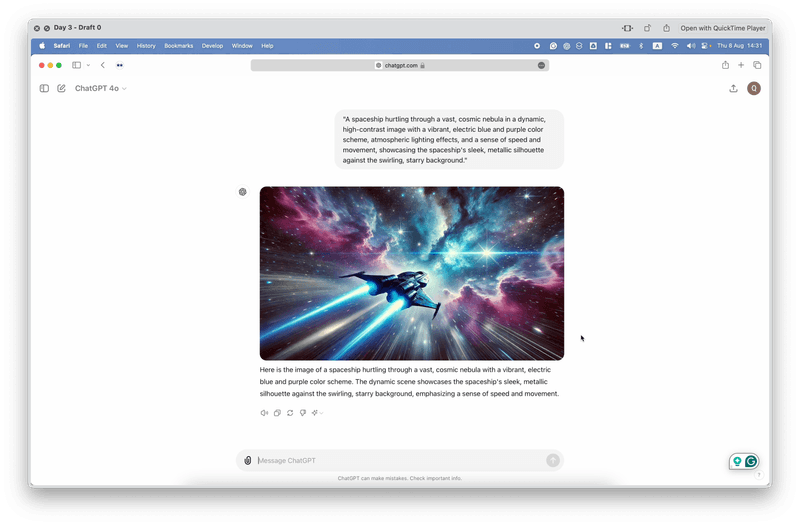This screenshot has width=800, height=525.
Task: Click the green lightbulb suggestion icon
Action: pyautogui.click(x=737, y=461)
